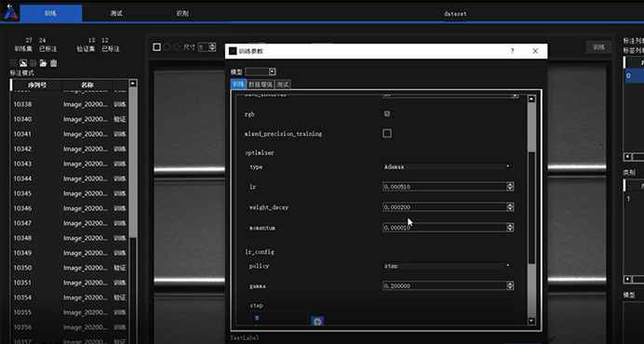Screen dimensions: 644x344
Task: Click the trash delete icon above the list
Action: (x=53, y=63)
